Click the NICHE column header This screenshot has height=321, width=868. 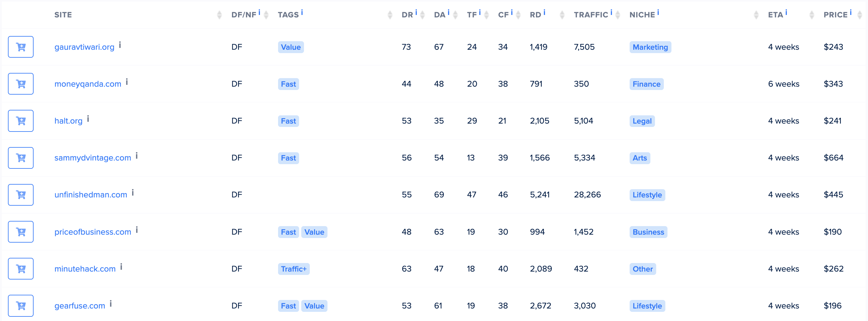642,15
